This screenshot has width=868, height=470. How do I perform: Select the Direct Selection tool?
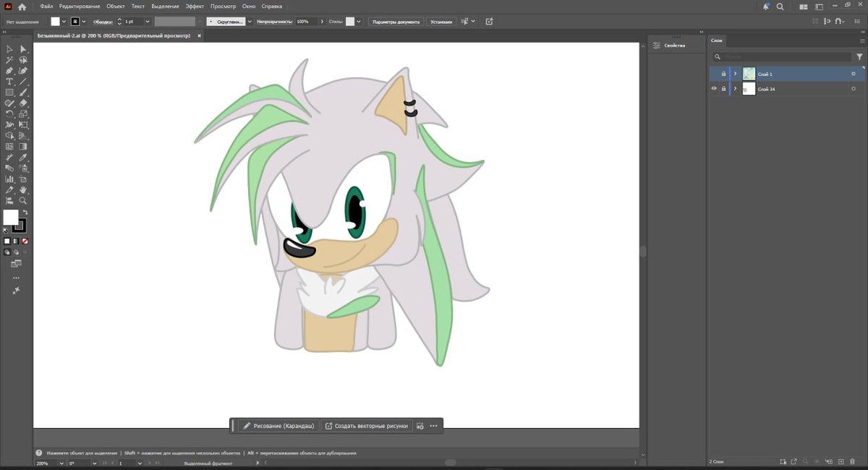(23, 49)
